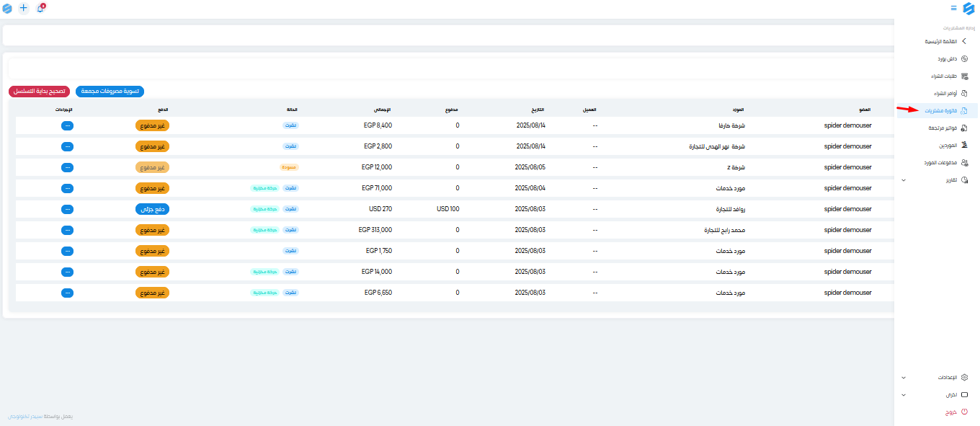Click stock movement tag on USD 270 row
The height and width of the screenshot is (426, 980).
(264, 209)
